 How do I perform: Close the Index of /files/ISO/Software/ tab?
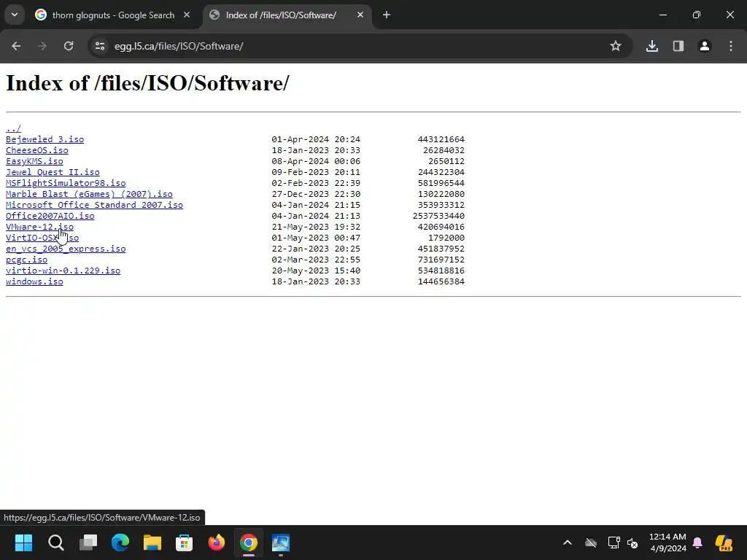360,15
